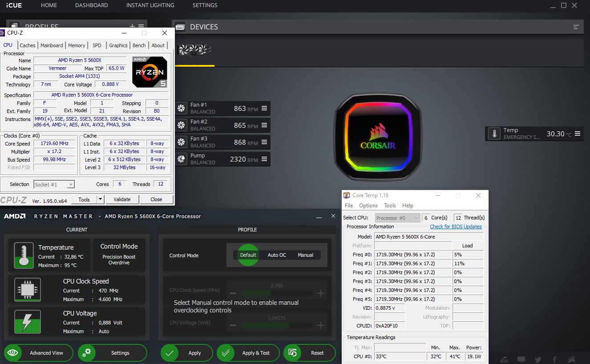
Task: Open the Tools menu in Core Temp
Action: coord(390,206)
